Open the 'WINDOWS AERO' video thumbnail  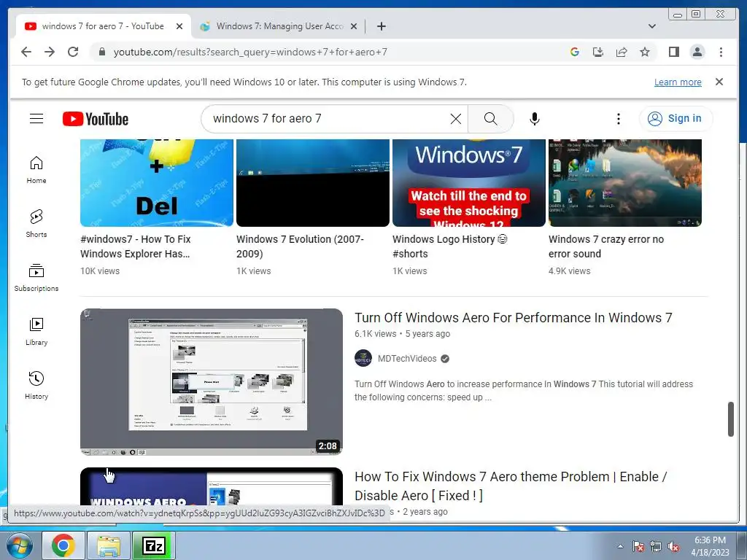click(212, 486)
